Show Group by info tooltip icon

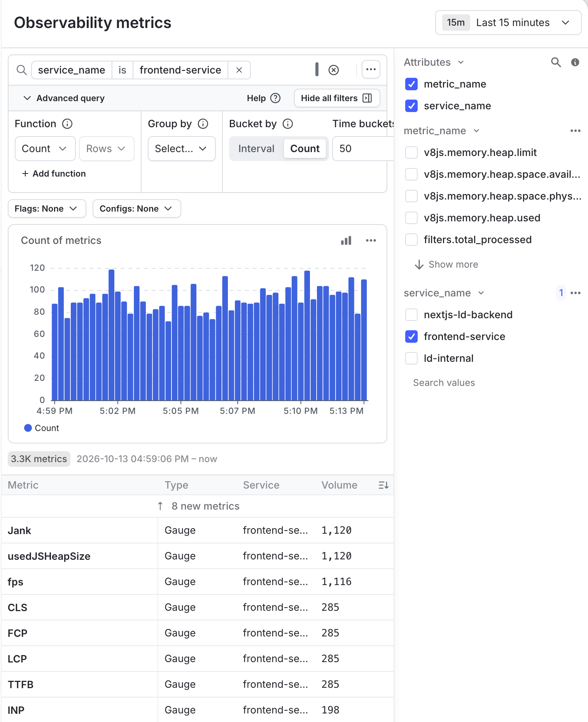[x=203, y=124]
